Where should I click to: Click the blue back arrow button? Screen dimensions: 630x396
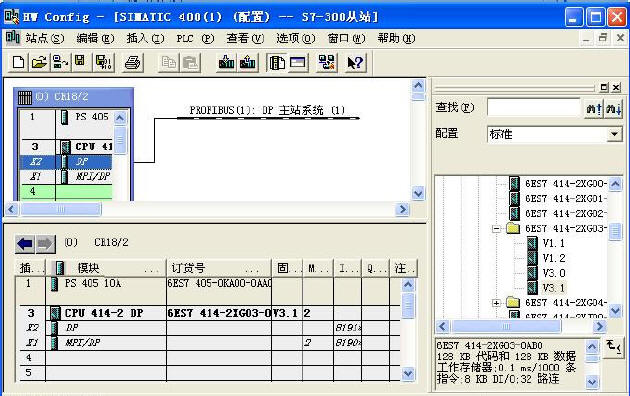[25, 244]
